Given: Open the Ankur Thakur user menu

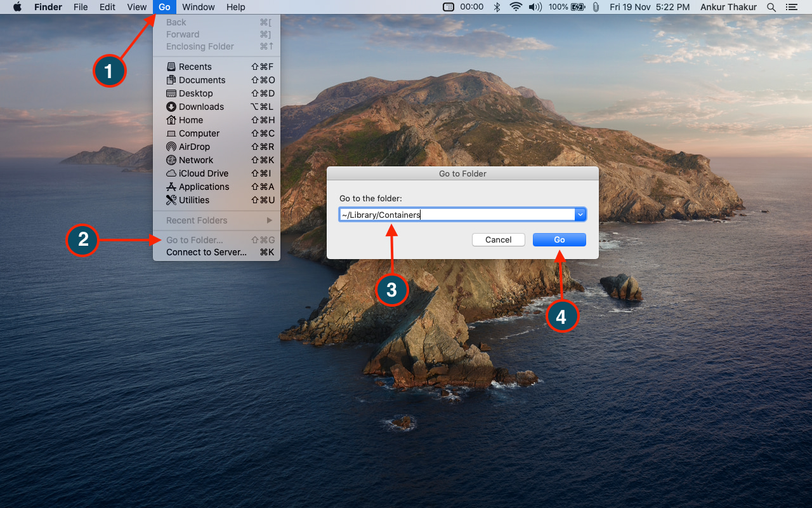Looking at the screenshot, I should pyautogui.click(x=729, y=7).
